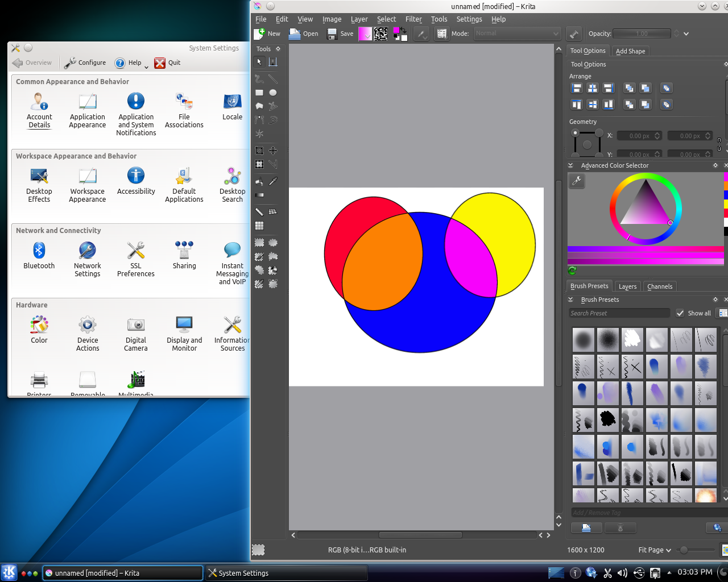
Task: Open the gradient chooser dropdown
Action: coord(365,34)
